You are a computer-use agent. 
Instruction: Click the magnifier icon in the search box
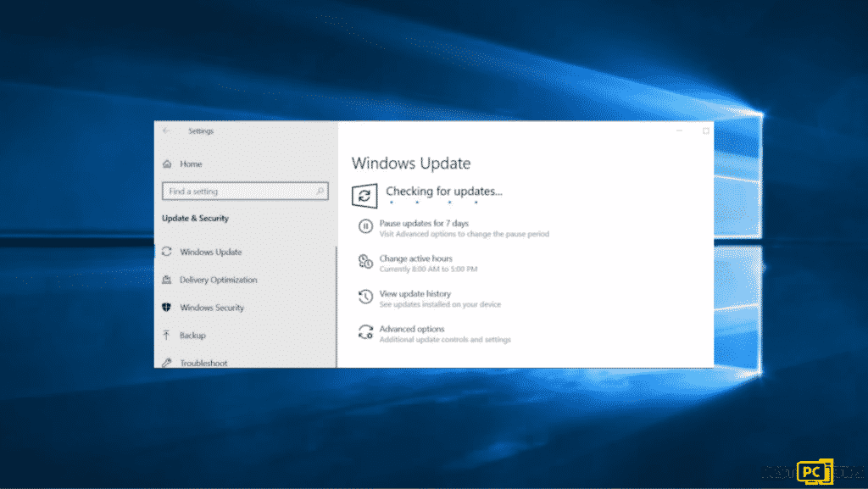320,192
